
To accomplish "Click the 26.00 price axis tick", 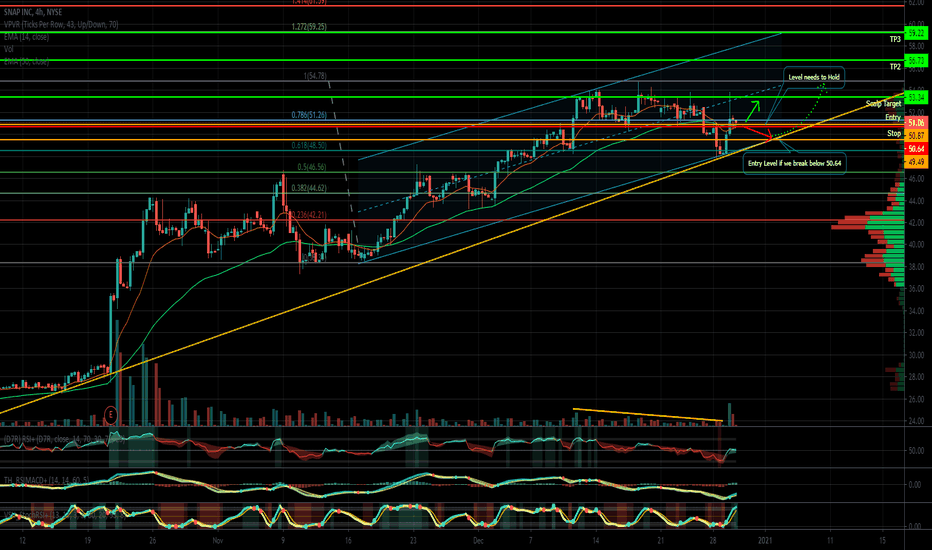I will tap(916, 399).
